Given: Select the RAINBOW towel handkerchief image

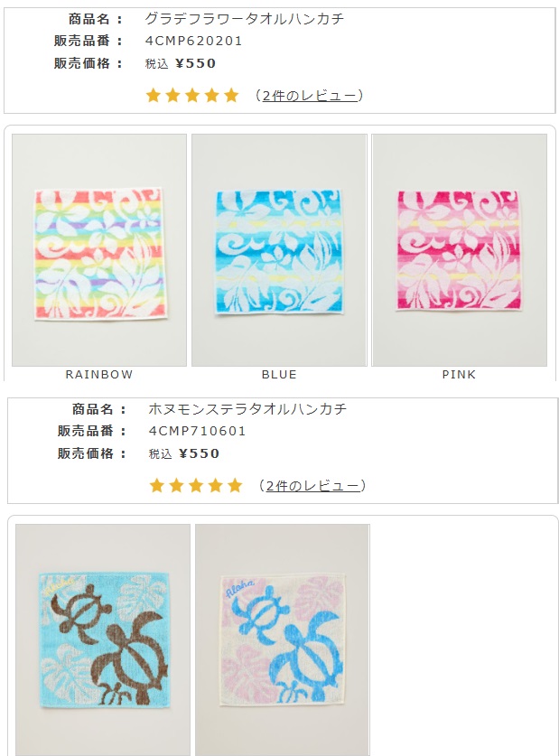Looking at the screenshot, I should [x=99, y=250].
